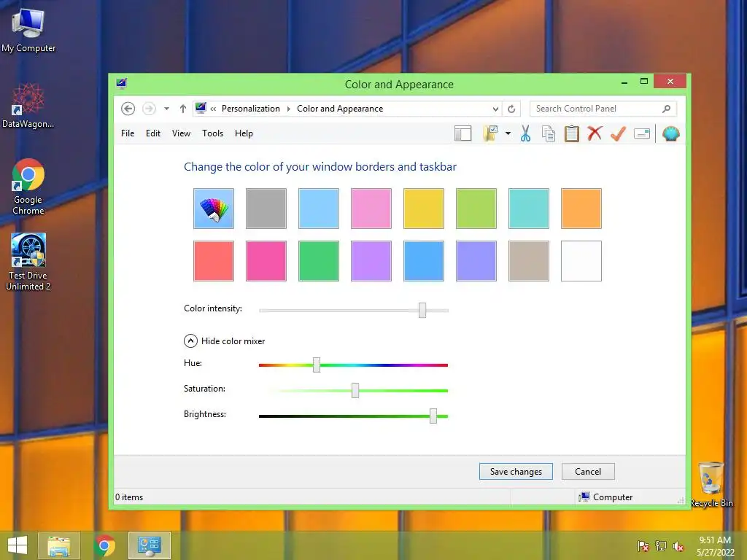747x560 pixels.
Task: Click the Copy pages toolbar icon
Action: click(549, 134)
